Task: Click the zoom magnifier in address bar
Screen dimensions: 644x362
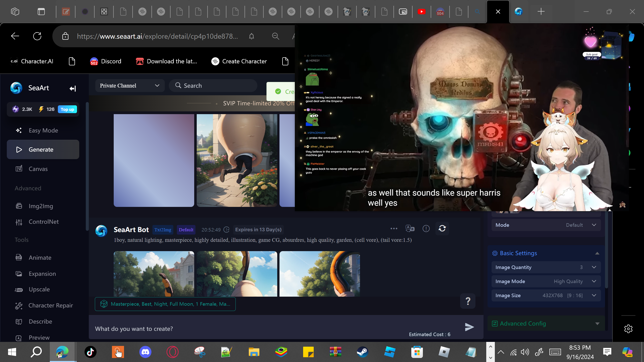Action: 276,36
